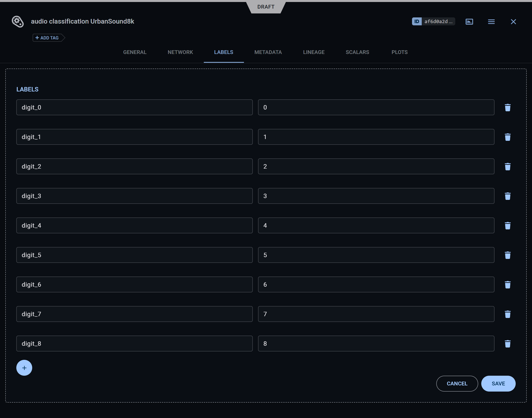
Task: Open the hamburger menu in the header
Action: click(491, 22)
